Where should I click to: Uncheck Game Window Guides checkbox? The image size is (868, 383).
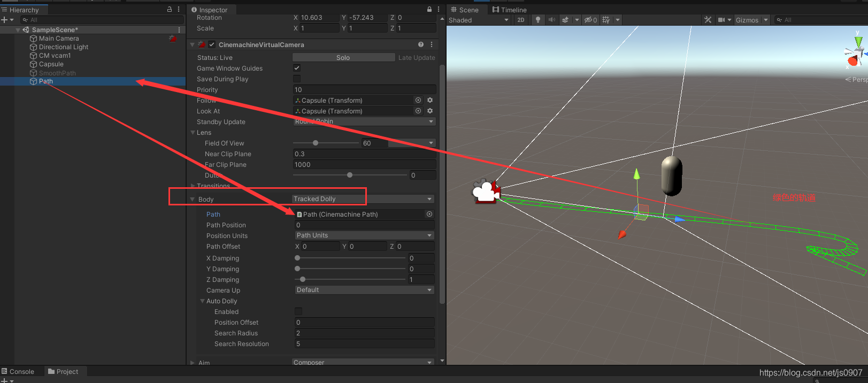[x=297, y=68]
